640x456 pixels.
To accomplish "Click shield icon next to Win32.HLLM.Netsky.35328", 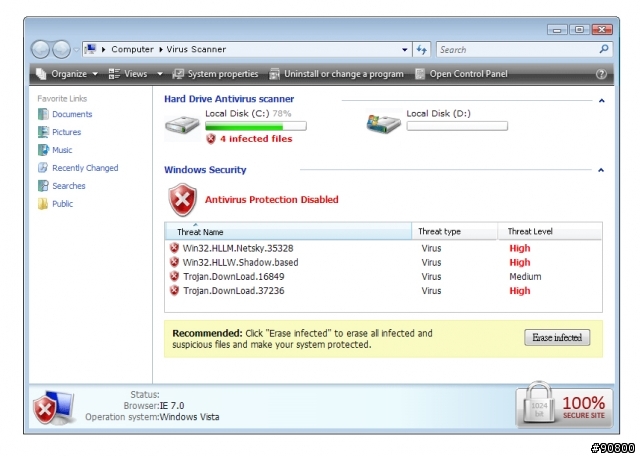I will point(174,248).
